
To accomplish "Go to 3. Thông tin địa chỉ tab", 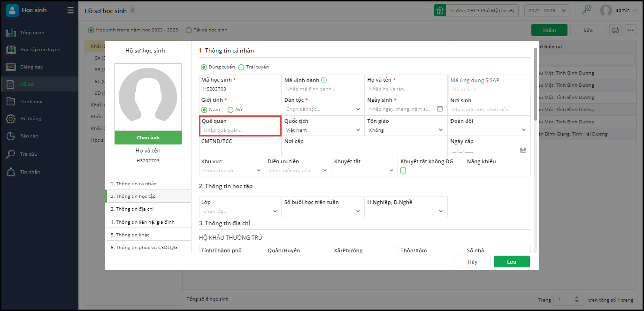I will (148, 209).
